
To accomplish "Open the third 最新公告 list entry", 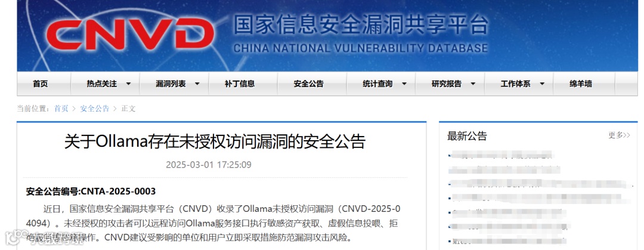I will [x=538, y=184].
